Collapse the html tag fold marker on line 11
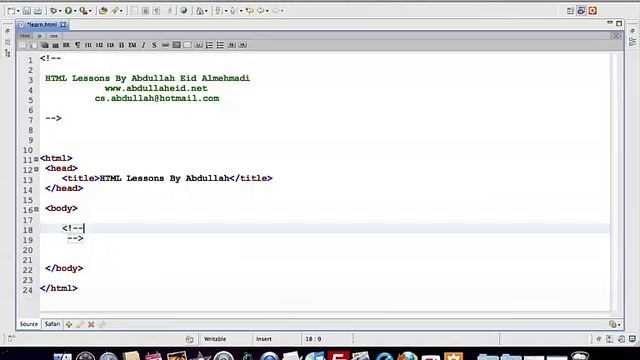 36,159
